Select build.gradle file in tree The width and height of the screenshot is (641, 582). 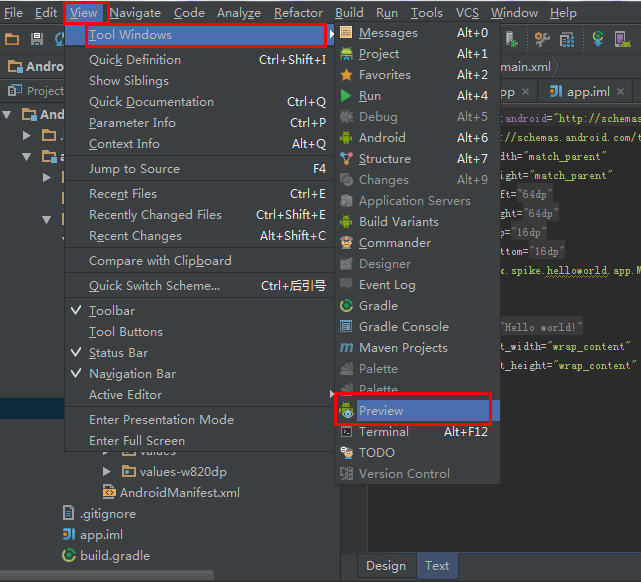(x=106, y=556)
